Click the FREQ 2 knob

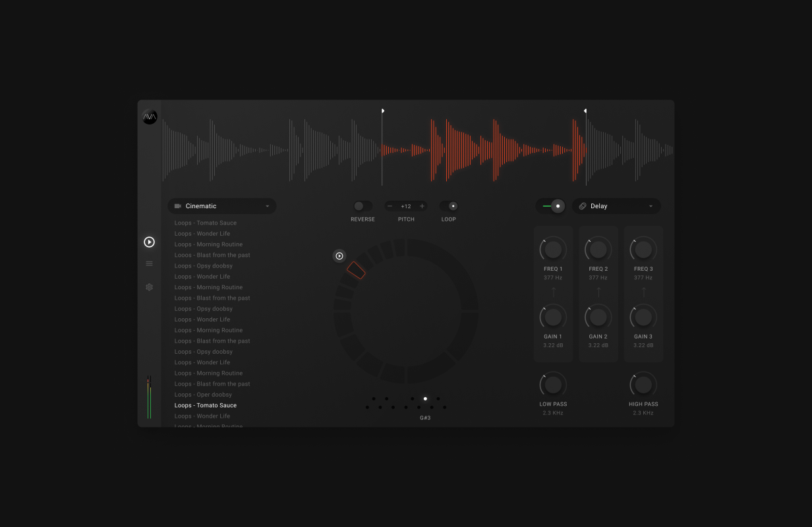(598, 249)
